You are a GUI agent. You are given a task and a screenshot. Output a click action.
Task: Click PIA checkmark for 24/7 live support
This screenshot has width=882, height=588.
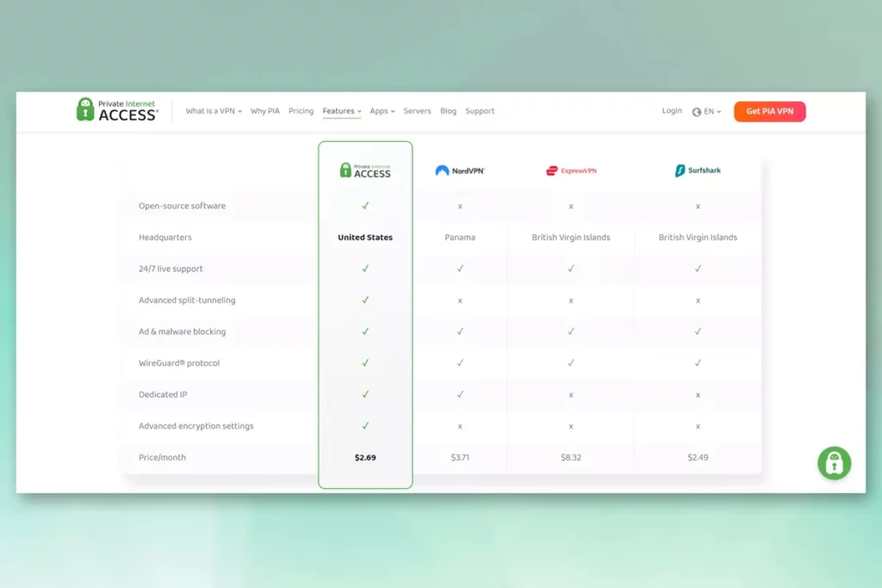click(365, 269)
